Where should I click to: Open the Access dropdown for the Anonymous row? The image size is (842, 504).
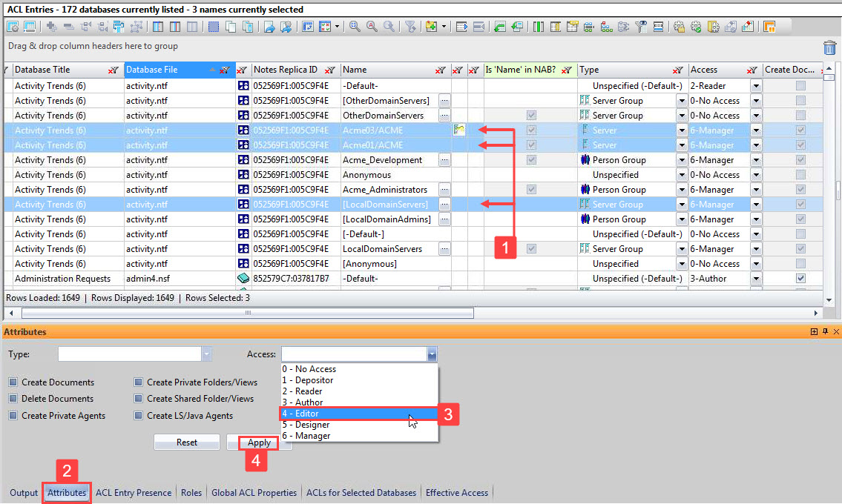coord(755,174)
